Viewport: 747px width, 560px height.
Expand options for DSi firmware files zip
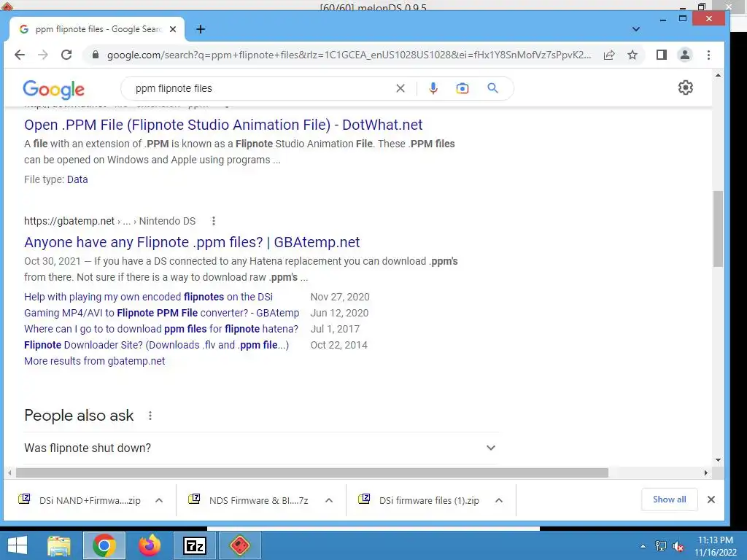point(499,500)
